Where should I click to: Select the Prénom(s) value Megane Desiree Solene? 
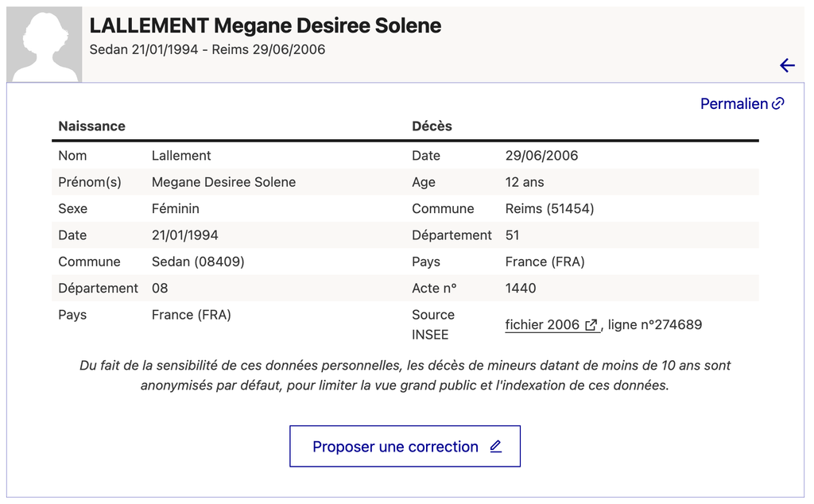223,182
